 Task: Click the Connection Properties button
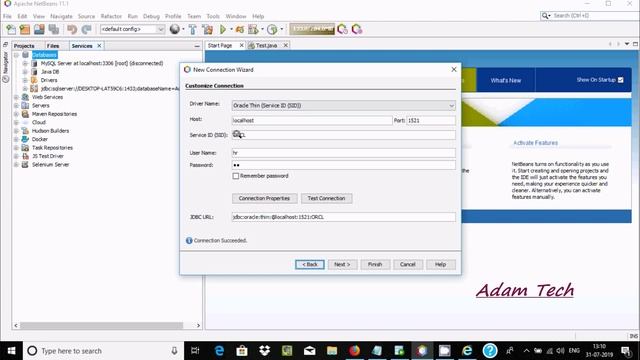point(264,198)
